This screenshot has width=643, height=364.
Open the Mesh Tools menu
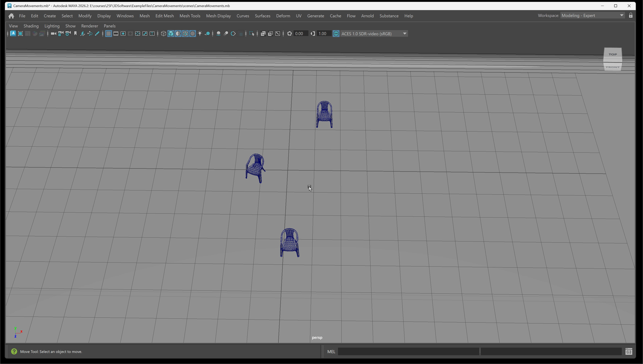pos(190,16)
